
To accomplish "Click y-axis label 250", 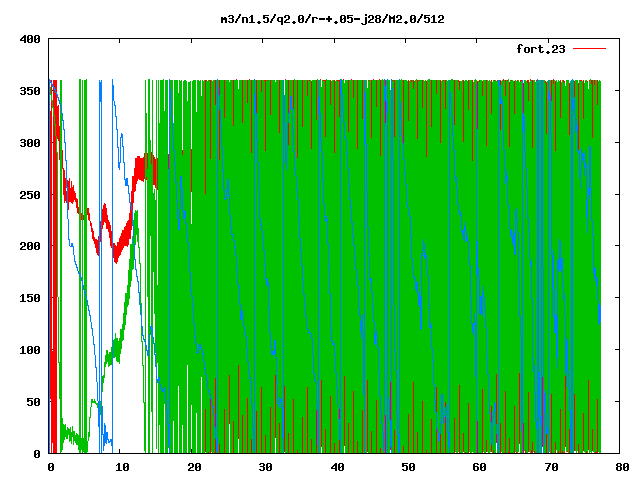I will (30, 195).
